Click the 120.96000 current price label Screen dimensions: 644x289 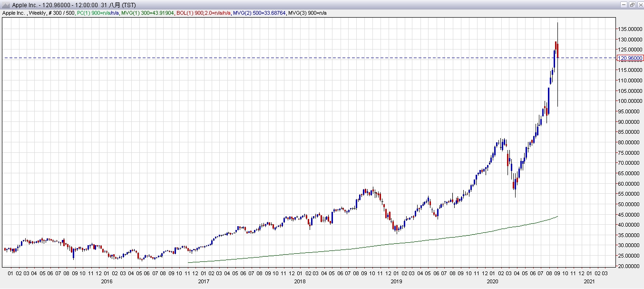tap(630, 58)
